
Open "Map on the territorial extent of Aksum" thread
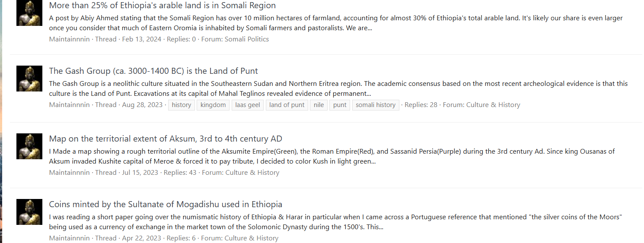coord(166,139)
